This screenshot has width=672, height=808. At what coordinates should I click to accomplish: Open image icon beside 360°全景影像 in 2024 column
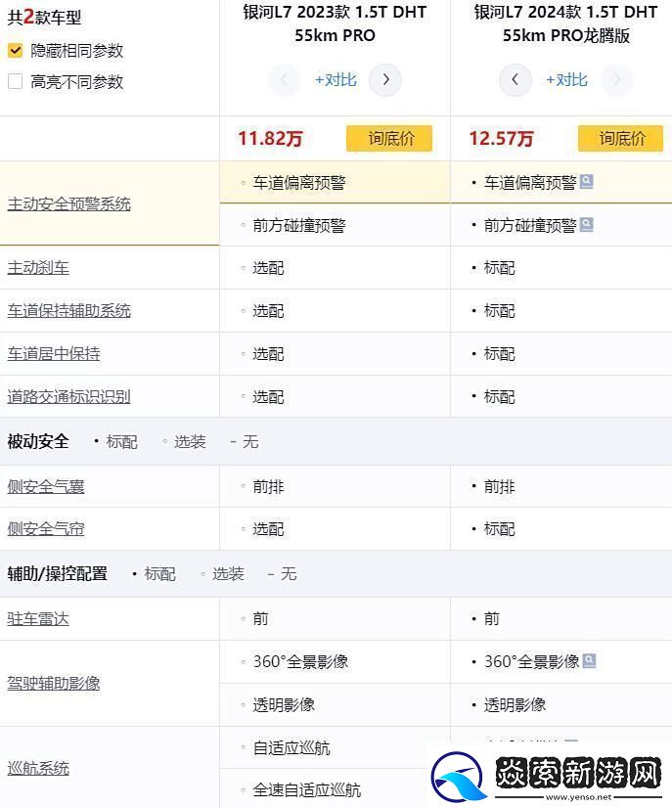coord(589,661)
